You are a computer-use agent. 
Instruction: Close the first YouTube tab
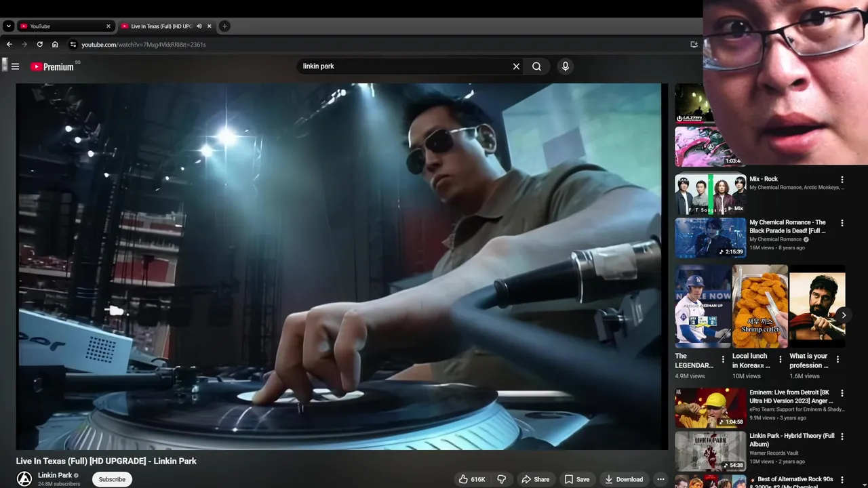click(108, 26)
